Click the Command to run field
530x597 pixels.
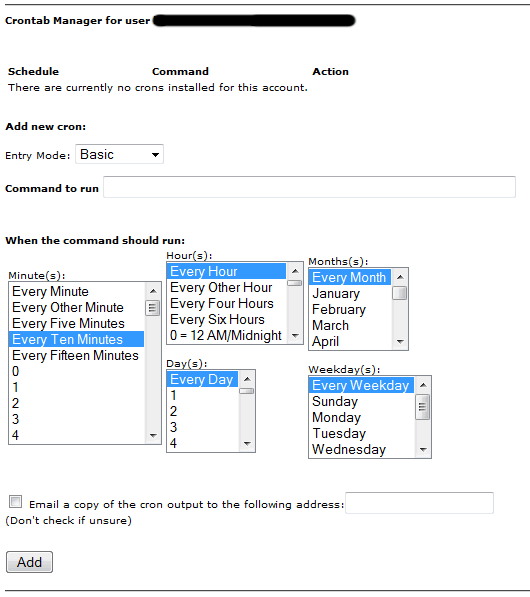[309, 187]
